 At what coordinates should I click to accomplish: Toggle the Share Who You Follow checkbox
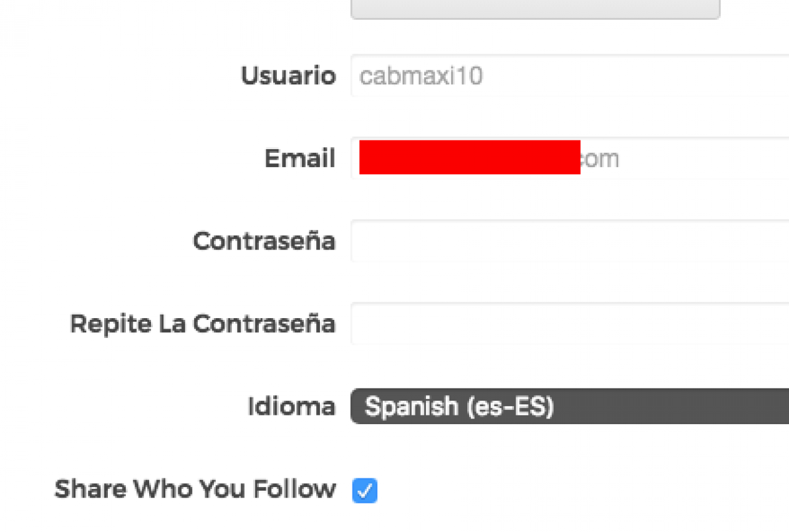[x=364, y=491]
